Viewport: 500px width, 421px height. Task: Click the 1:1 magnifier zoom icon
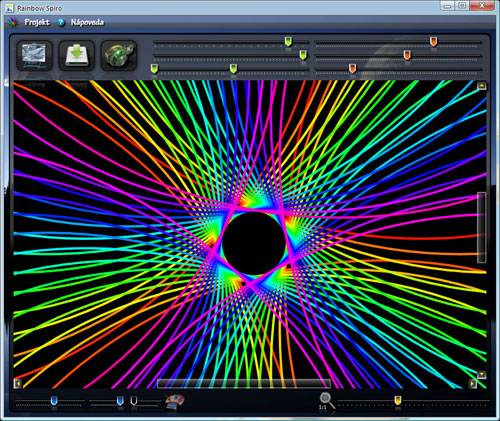click(x=326, y=401)
